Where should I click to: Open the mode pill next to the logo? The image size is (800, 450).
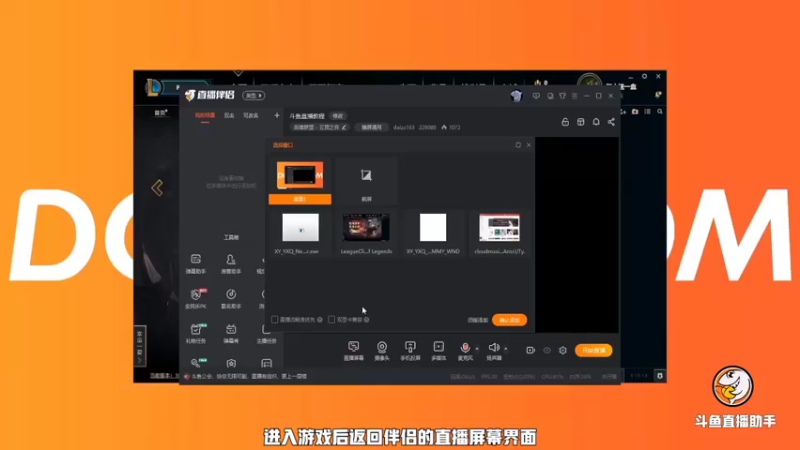[253, 96]
